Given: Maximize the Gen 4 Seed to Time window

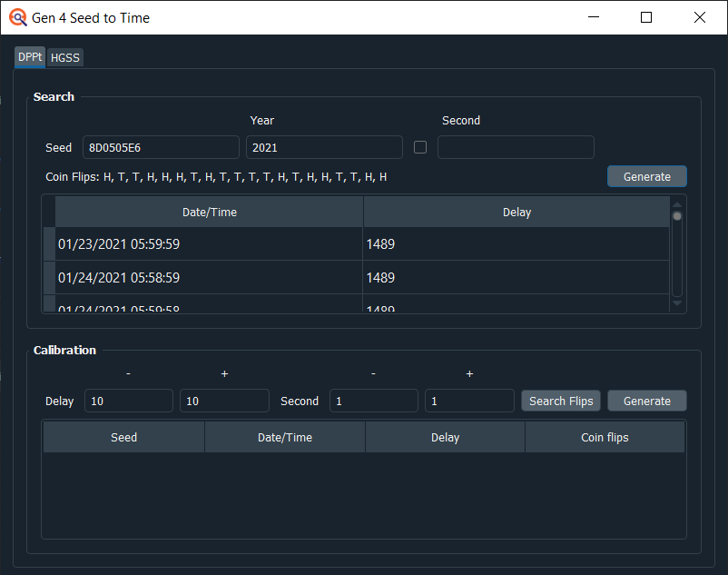Looking at the screenshot, I should [645, 17].
